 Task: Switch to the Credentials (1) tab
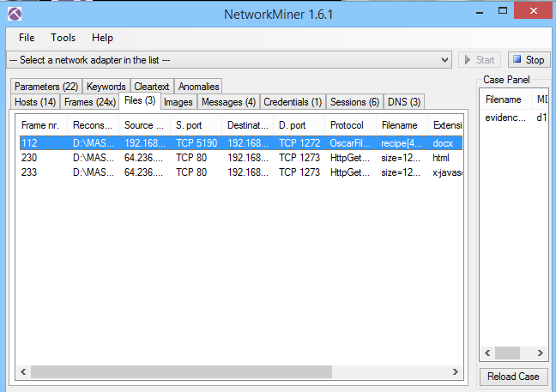pos(293,102)
